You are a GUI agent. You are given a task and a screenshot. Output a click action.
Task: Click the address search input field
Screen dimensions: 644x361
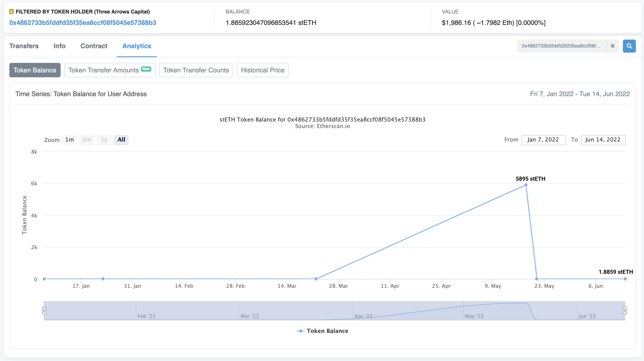click(561, 46)
